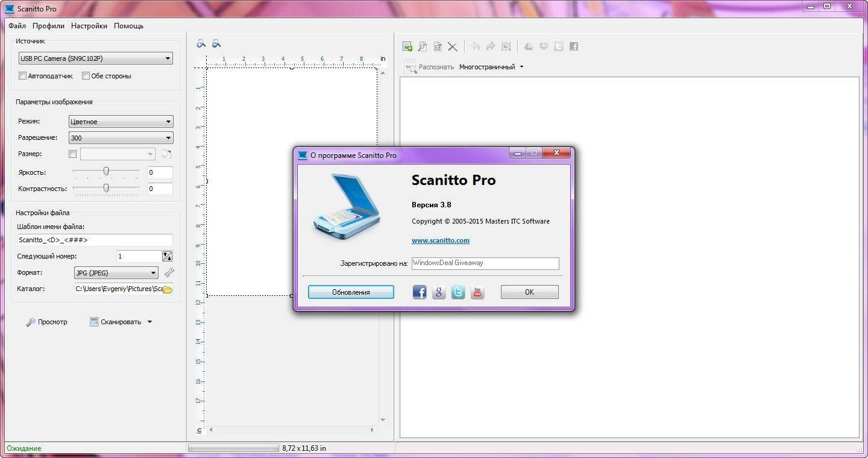Screen dimensions: 868x458
Task: Click the Ожидание status text
Action: [x=24, y=448]
